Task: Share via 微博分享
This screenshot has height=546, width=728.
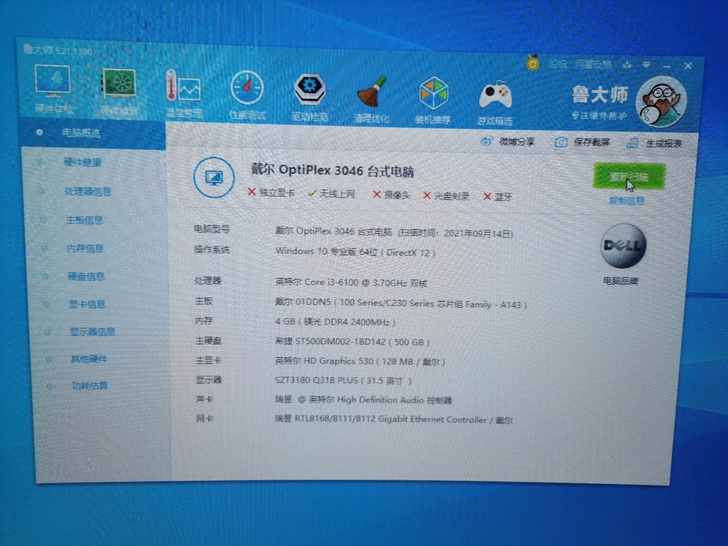Action: pos(507,141)
